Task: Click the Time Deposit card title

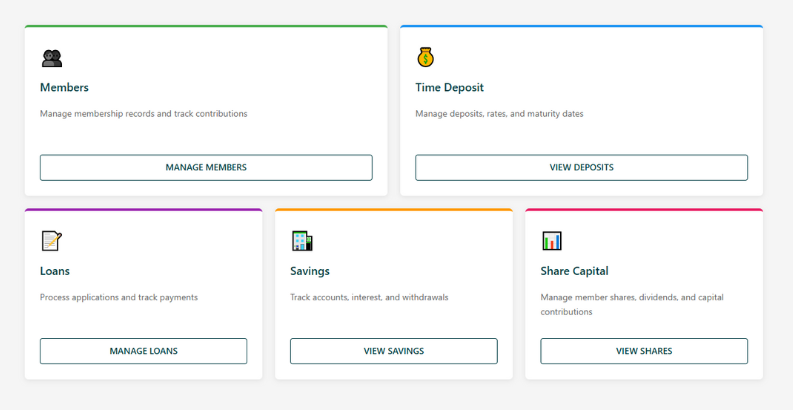Action: [x=450, y=87]
